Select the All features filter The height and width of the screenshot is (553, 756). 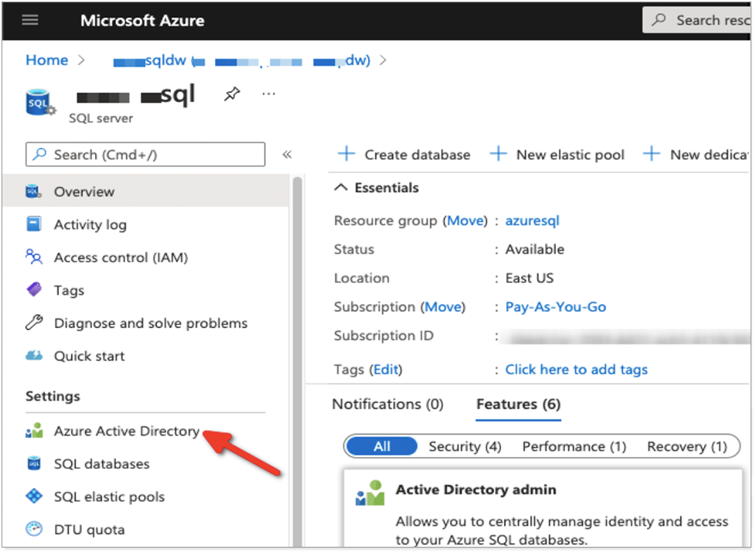(380, 446)
